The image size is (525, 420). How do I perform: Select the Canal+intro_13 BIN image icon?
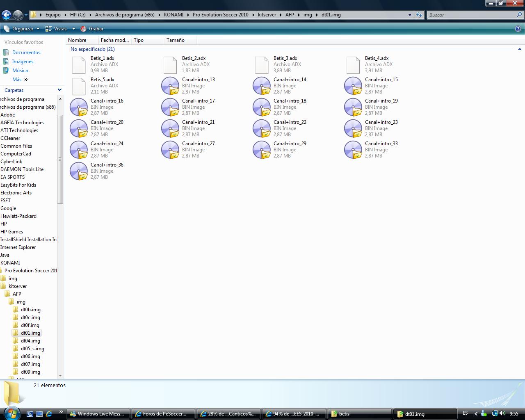(x=170, y=86)
